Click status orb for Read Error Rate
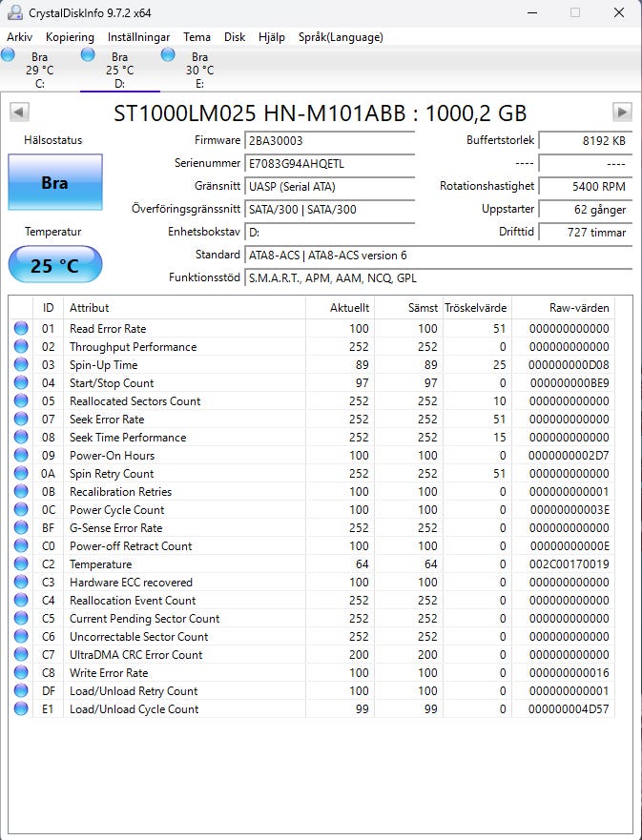This screenshot has height=840, width=642. click(21, 329)
